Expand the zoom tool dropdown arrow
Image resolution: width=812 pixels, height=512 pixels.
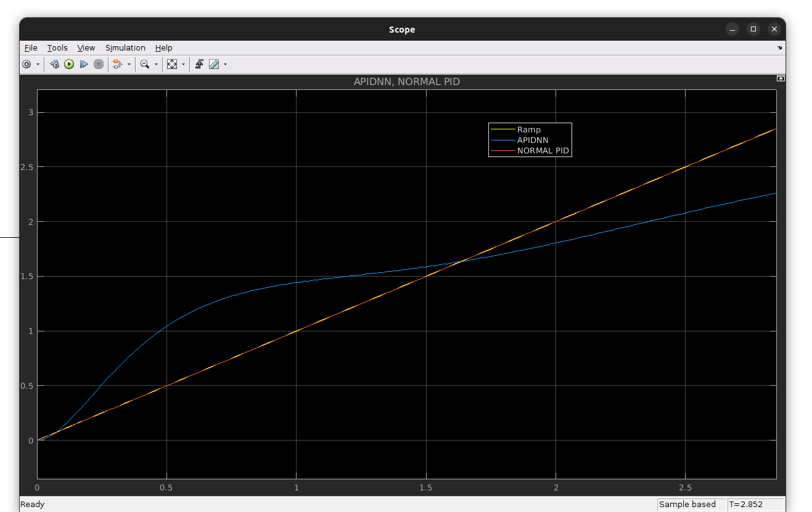click(156, 64)
